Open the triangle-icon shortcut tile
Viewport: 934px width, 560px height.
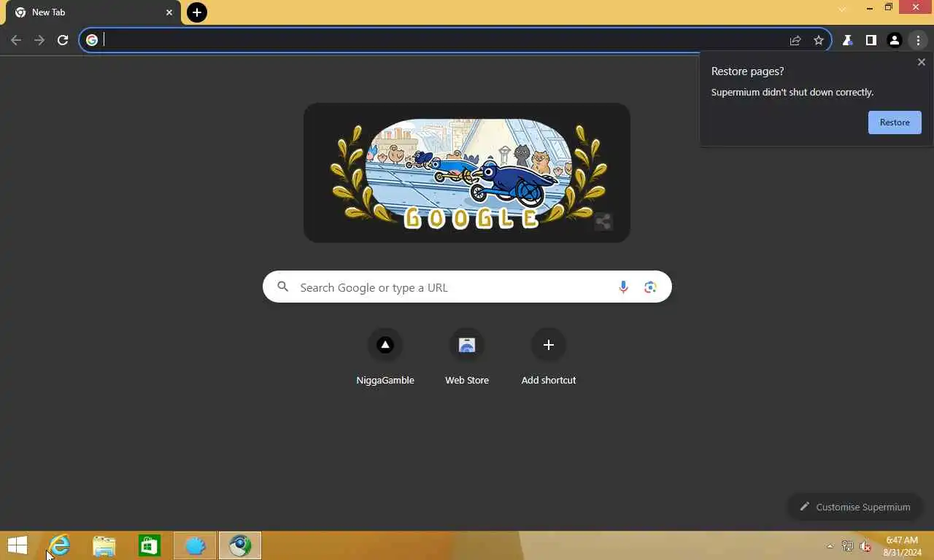(385, 357)
